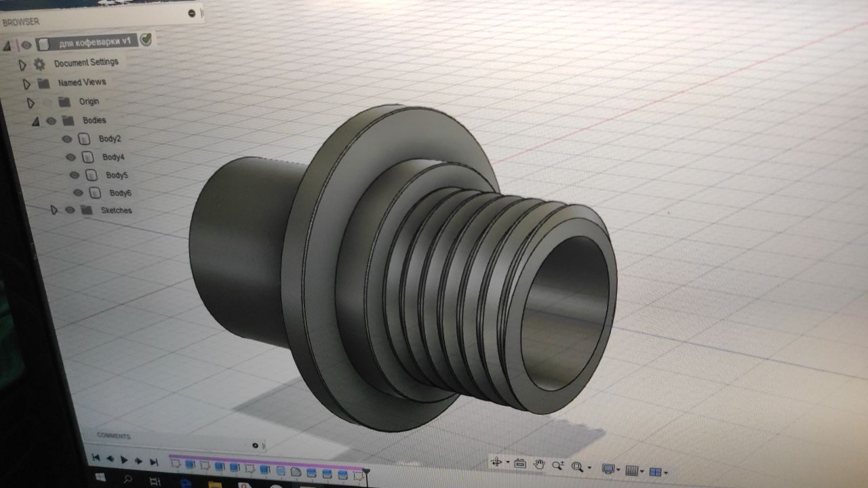The height and width of the screenshot is (488, 868).
Task: Open the Orbit tool dropdown arrow
Action: (508, 462)
